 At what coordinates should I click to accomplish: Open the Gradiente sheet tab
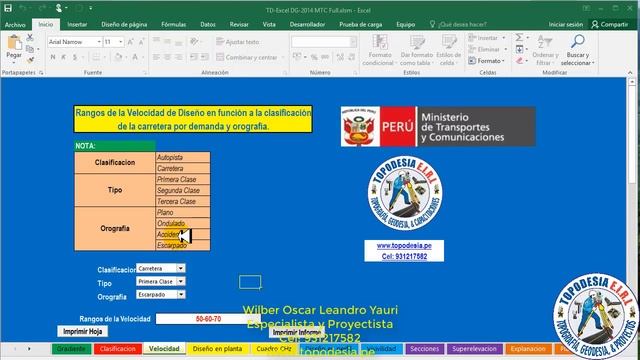(71, 349)
